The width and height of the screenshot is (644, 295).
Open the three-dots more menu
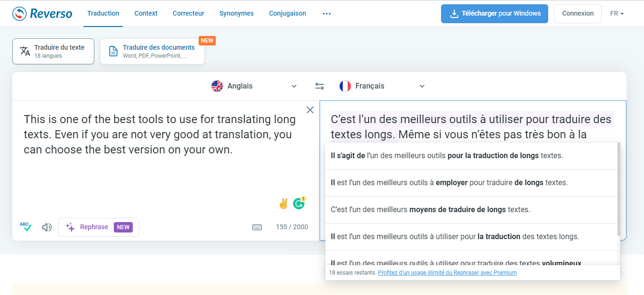[326, 14]
